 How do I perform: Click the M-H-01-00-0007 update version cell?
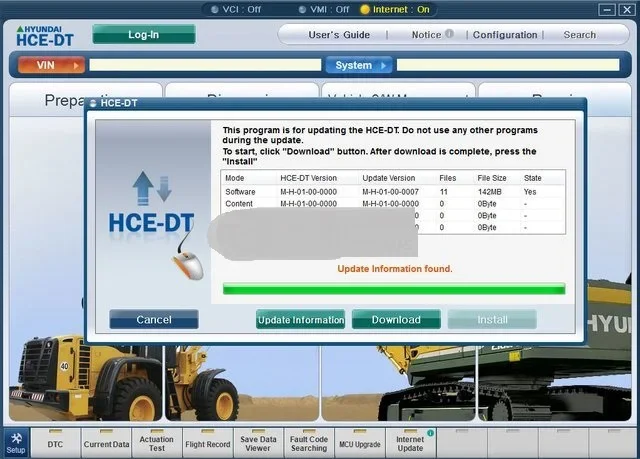click(391, 192)
